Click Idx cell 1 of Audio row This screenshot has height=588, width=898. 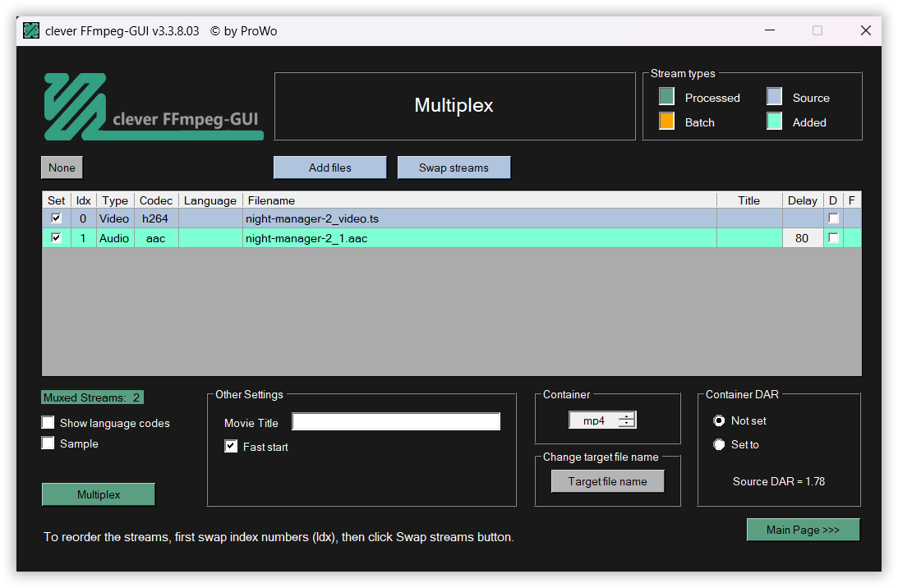[84, 237]
